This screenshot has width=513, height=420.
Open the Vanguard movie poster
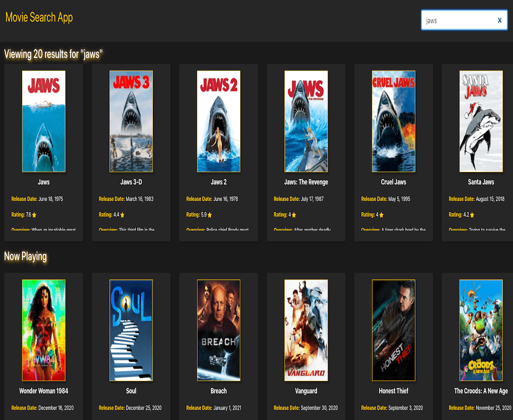click(306, 330)
